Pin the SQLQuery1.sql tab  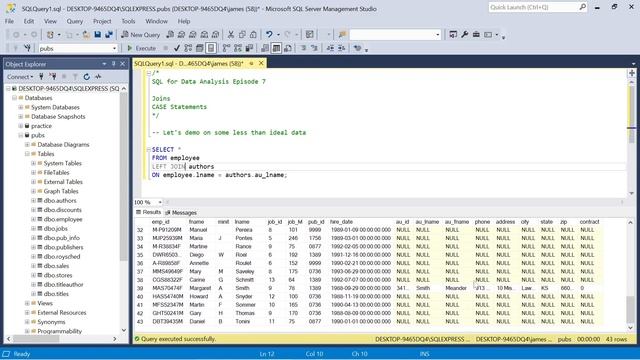(251, 63)
